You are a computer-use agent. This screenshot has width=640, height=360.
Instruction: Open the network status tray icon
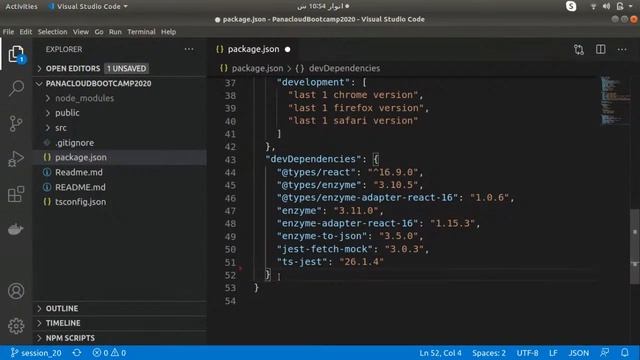coord(593,7)
